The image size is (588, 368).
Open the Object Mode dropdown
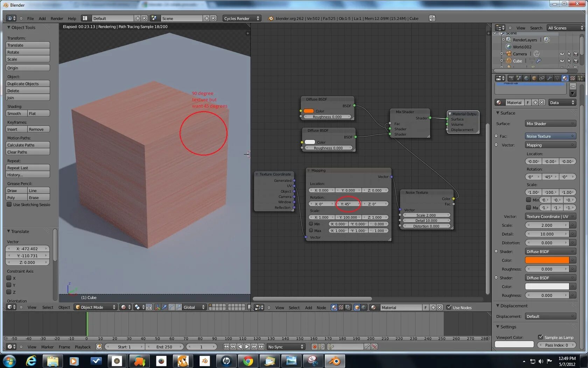click(95, 307)
